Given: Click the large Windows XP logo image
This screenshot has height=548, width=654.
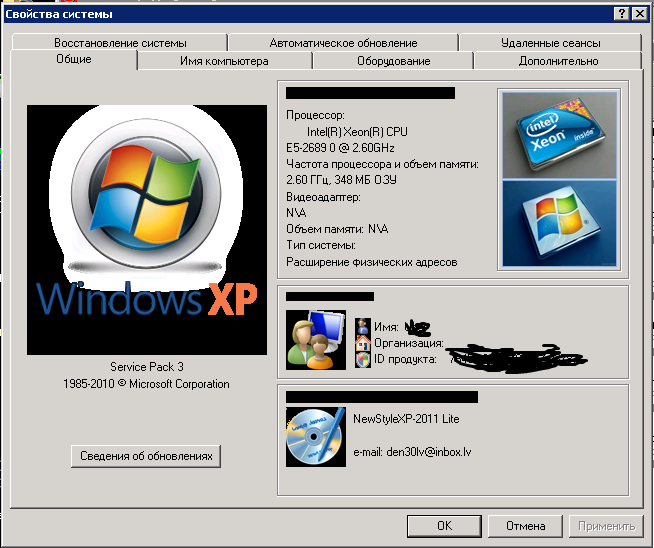Looking at the screenshot, I should pos(147,230).
